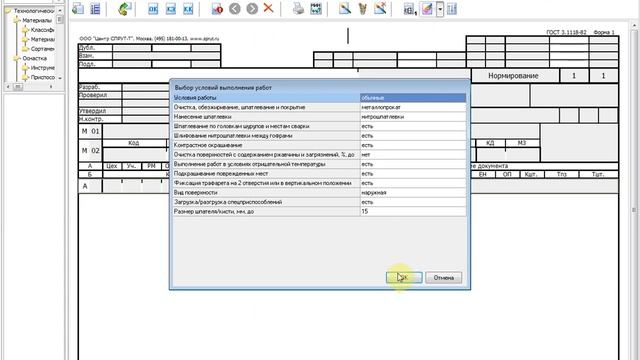Click the Разраб. field label
The width and height of the screenshot is (640, 360).
[89, 87]
